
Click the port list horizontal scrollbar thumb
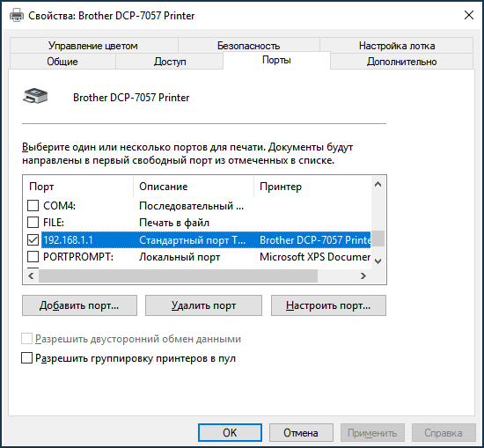tap(178, 275)
